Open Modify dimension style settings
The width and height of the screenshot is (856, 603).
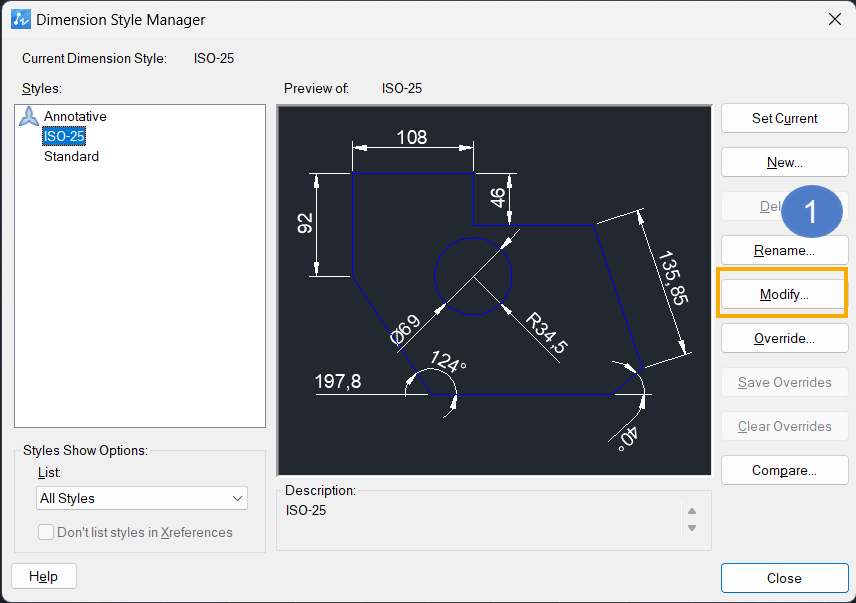coord(784,295)
